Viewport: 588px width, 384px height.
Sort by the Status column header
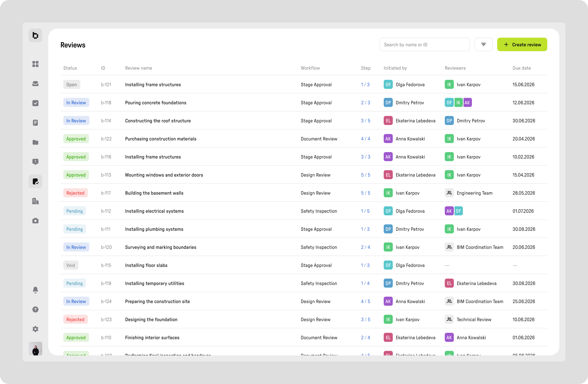[70, 68]
